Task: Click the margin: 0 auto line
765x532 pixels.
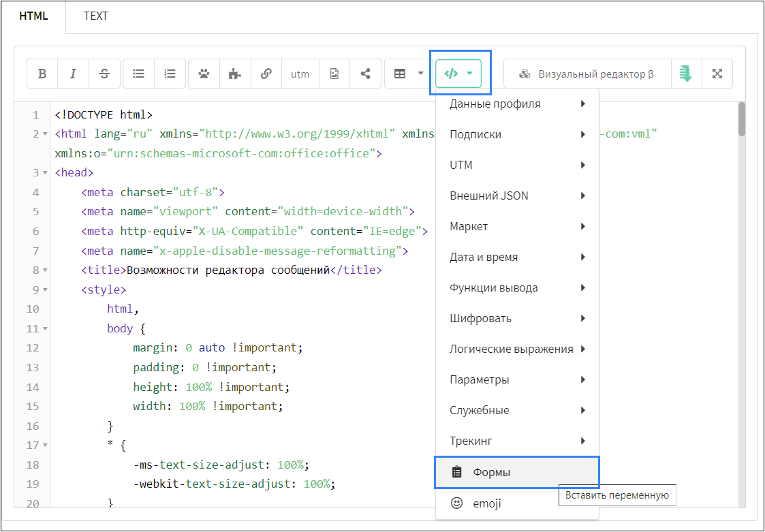Action: point(218,347)
